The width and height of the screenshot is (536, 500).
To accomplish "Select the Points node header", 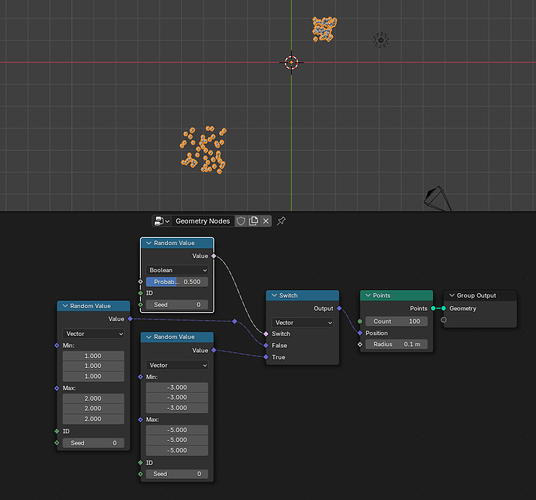I will pos(397,295).
